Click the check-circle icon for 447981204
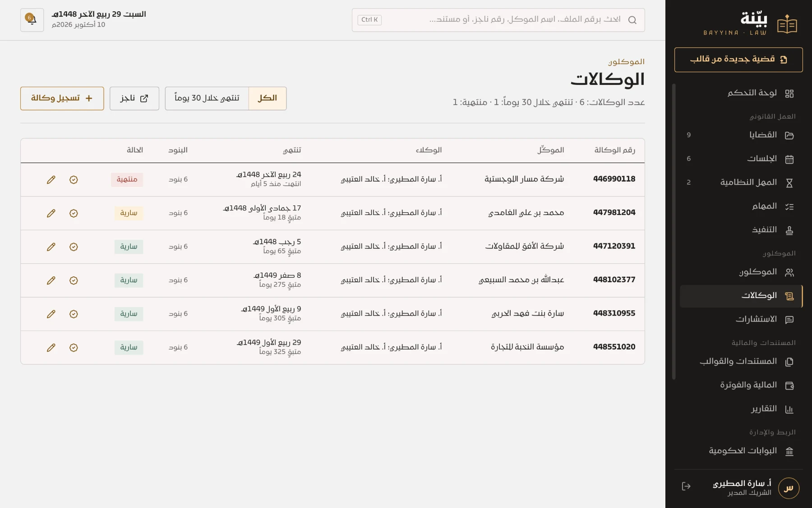 pyautogui.click(x=74, y=213)
